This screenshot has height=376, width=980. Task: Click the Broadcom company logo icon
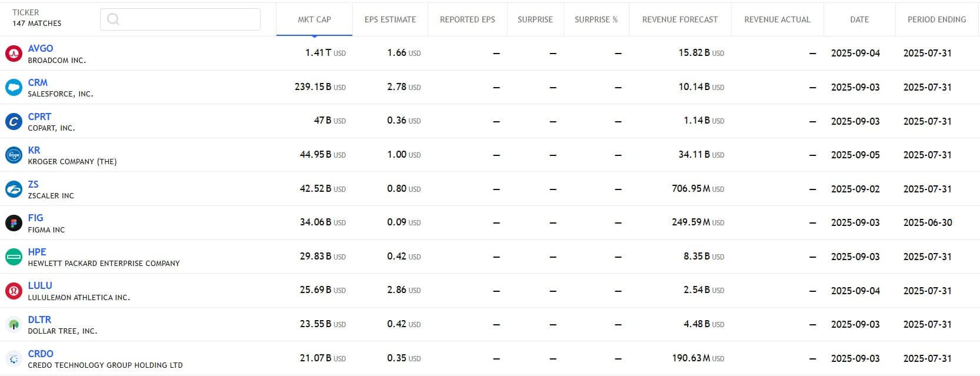pyautogui.click(x=14, y=54)
